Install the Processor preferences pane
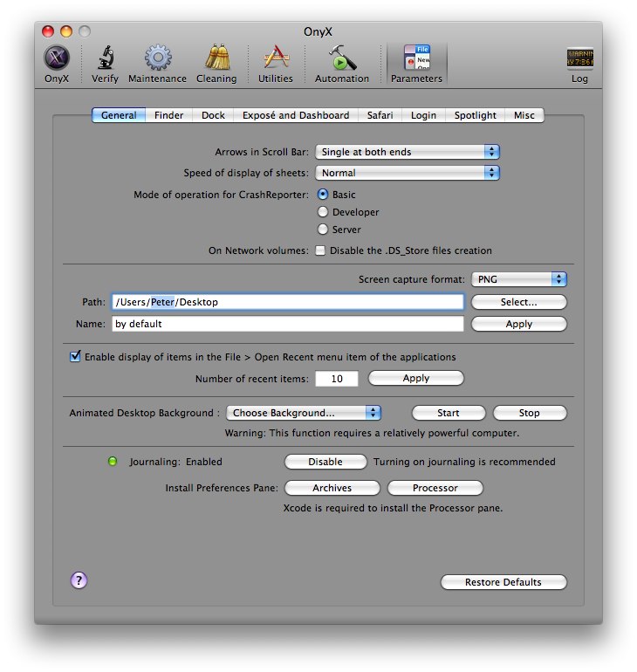This screenshot has height=672, width=637. click(435, 488)
